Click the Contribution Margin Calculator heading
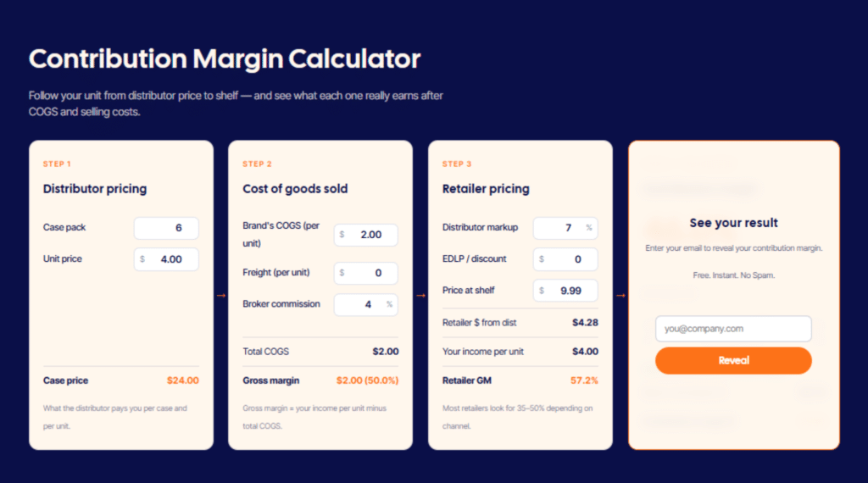This screenshot has width=868, height=483. (225, 58)
